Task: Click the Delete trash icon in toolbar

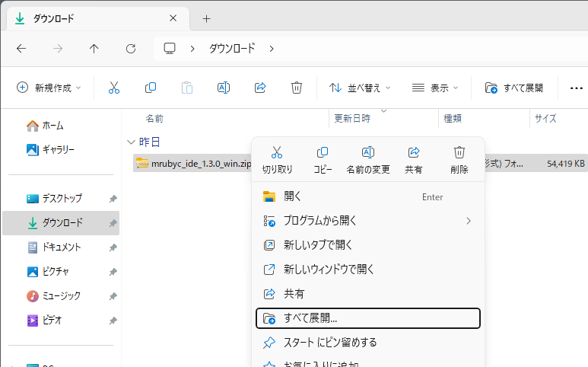Action: (x=296, y=88)
